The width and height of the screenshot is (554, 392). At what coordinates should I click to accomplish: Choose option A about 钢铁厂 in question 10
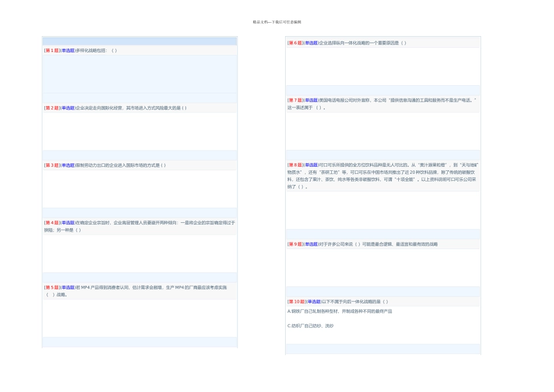pyautogui.click(x=339, y=311)
